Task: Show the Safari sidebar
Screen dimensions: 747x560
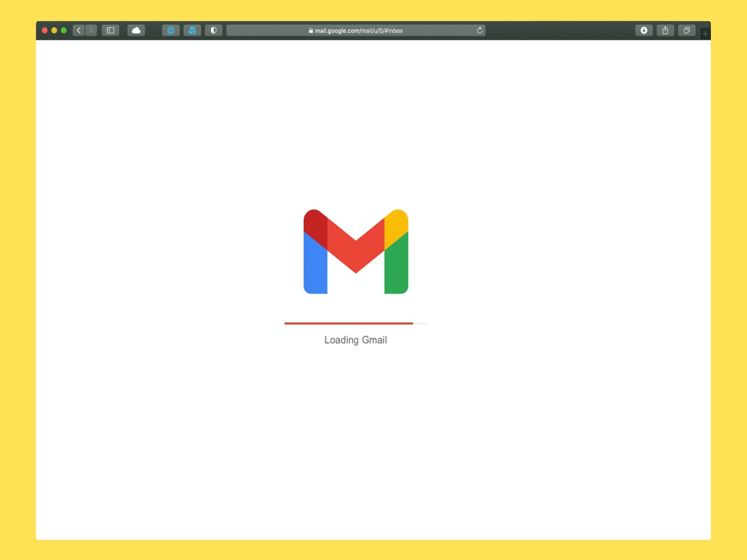Action: click(x=110, y=30)
